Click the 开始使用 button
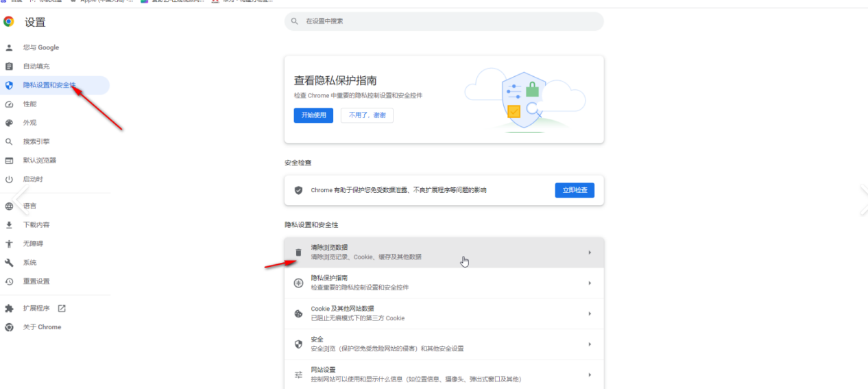Viewport: 868px width, 389px height. point(313,115)
